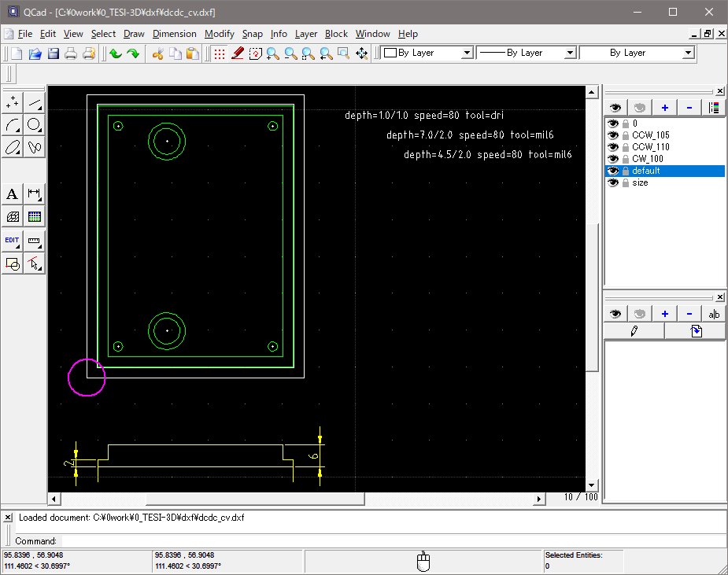Select the Text tool
Viewport: 728px width, 575px height.
click(13, 194)
